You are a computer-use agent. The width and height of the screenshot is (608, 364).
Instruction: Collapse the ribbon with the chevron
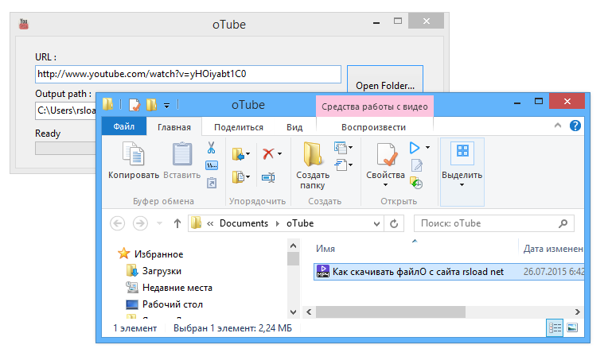click(558, 126)
